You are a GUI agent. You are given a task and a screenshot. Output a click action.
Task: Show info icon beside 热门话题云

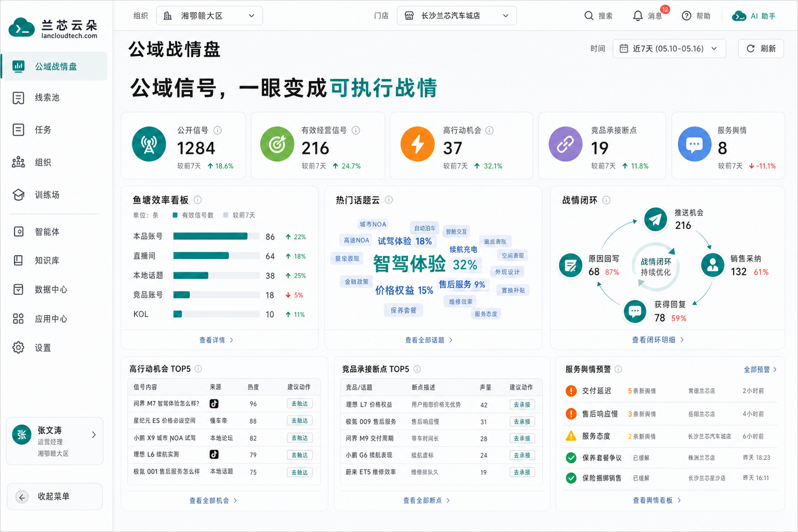(x=389, y=200)
